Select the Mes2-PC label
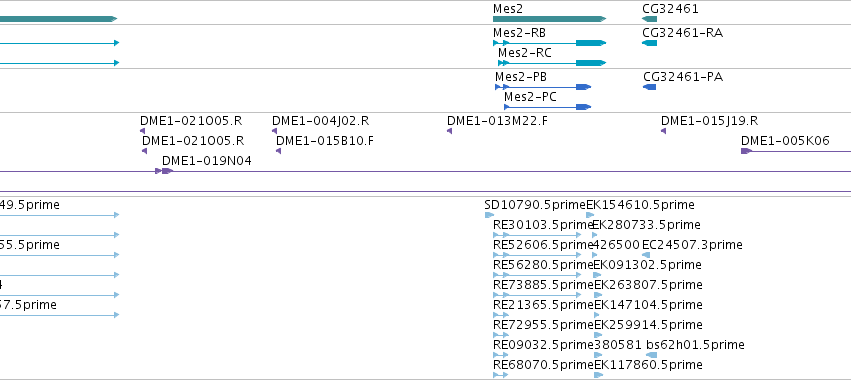The height and width of the screenshot is (380, 851). (x=530, y=97)
